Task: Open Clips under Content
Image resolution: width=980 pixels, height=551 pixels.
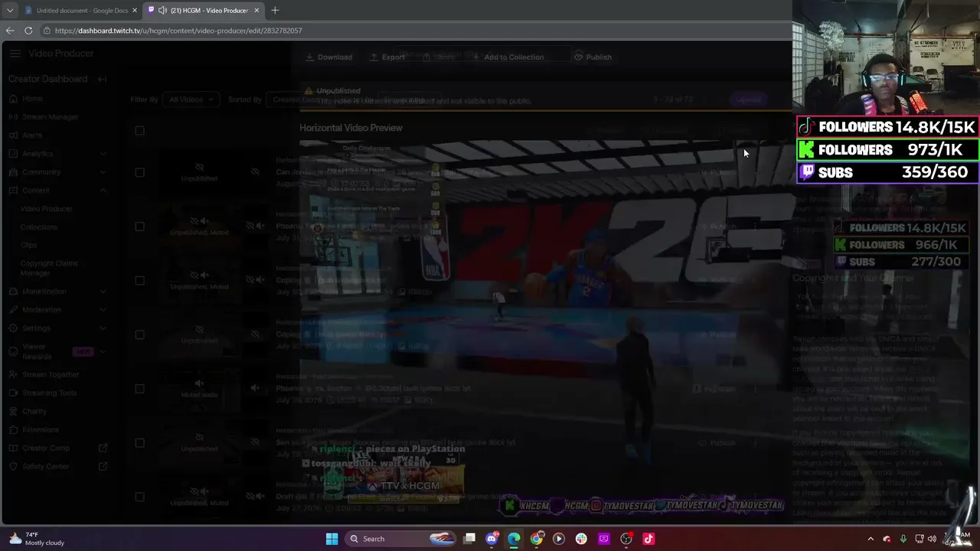Action: [x=28, y=246]
